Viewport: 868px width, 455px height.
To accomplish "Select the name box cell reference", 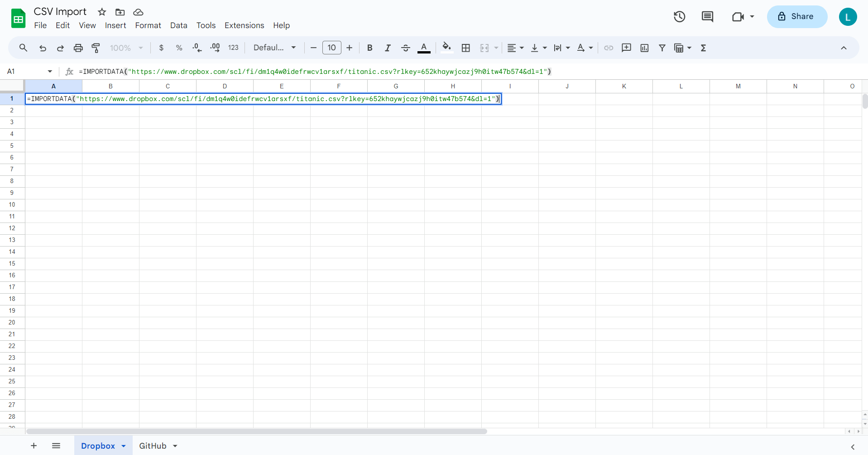I will 25,71.
